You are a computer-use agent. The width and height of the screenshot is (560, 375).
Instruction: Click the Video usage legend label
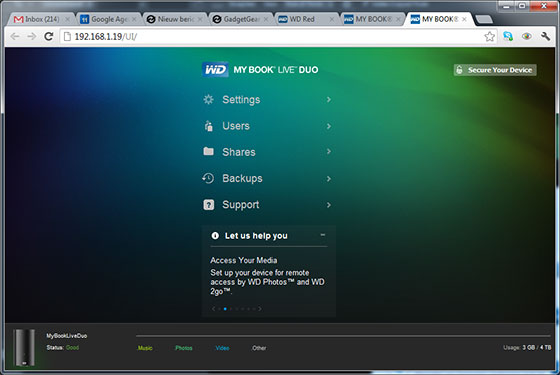[x=222, y=348]
